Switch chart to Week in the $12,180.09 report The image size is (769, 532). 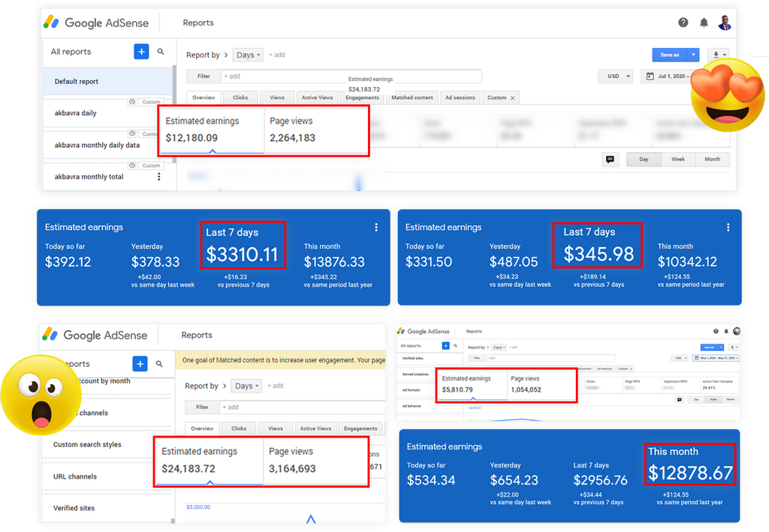678,159
